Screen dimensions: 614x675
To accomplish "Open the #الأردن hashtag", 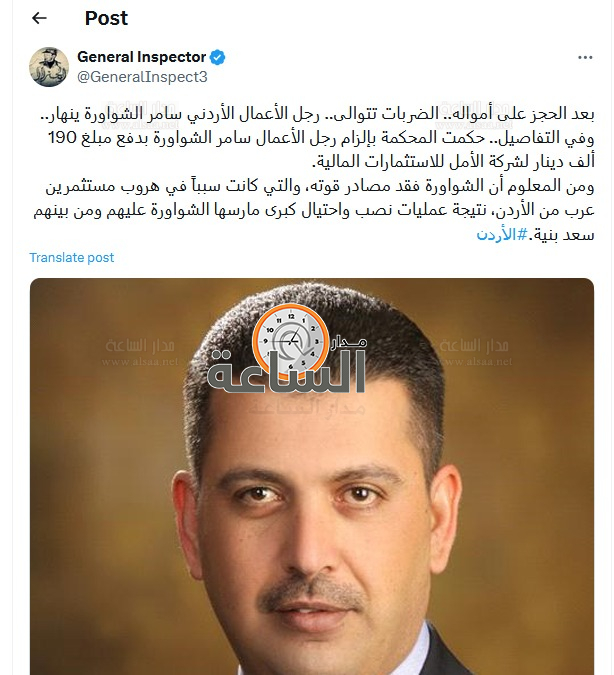I will point(502,235).
